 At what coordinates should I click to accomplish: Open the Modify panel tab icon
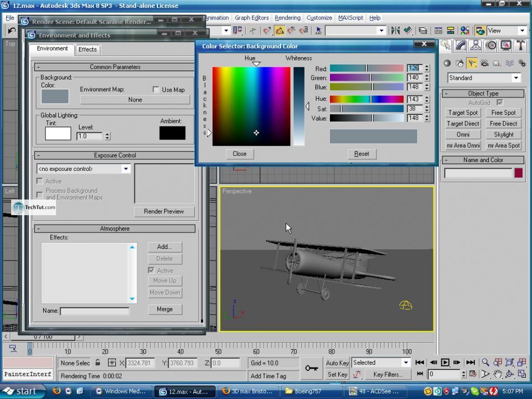tap(461, 45)
